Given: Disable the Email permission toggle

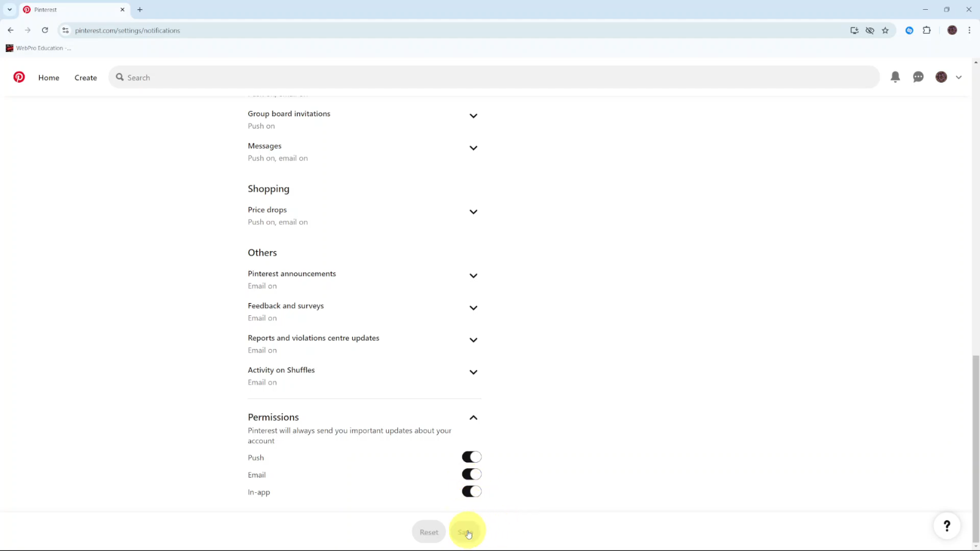Looking at the screenshot, I should 472,474.
